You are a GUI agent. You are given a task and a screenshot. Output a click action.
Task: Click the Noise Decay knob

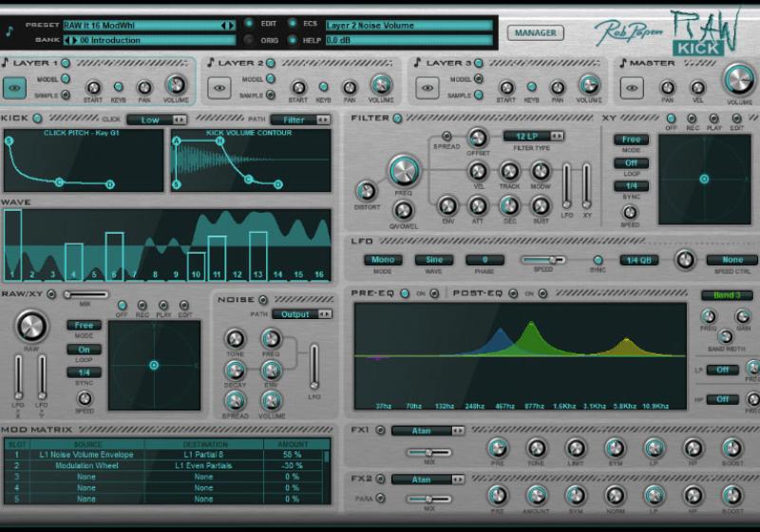(x=235, y=370)
